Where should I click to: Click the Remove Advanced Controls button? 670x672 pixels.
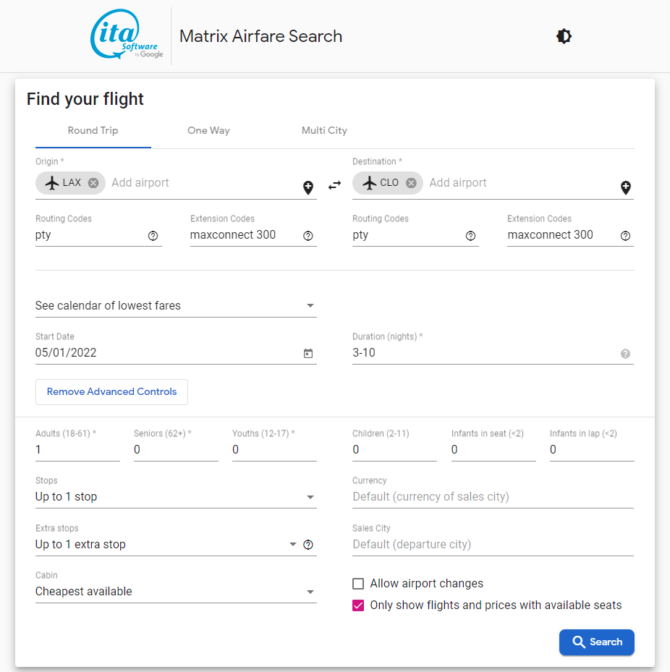pos(111,392)
